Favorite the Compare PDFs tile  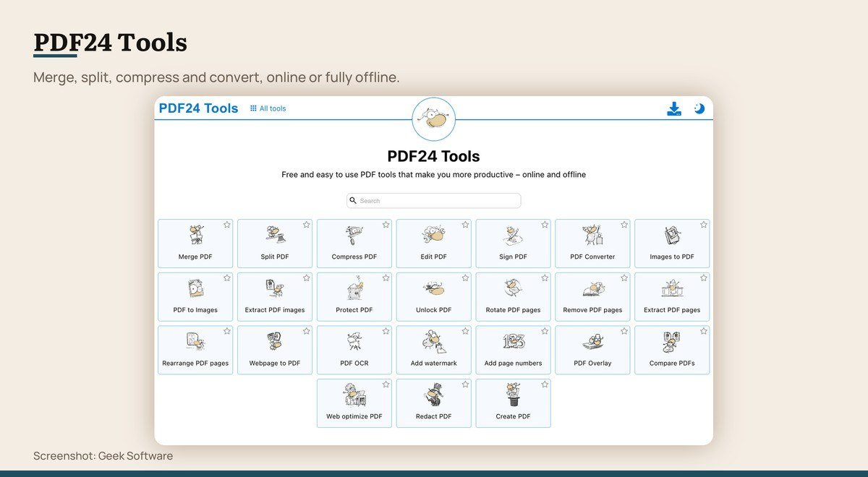click(x=704, y=331)
